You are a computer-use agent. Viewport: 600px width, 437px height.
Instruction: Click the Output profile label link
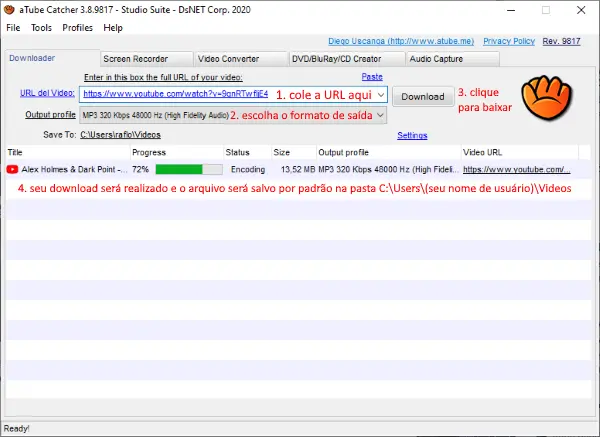tap(51, 114)
